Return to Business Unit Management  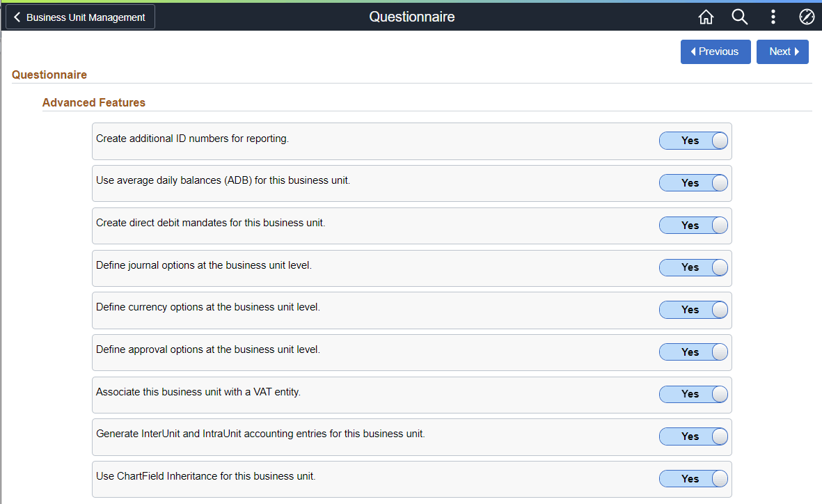click(x=79, y=17)
